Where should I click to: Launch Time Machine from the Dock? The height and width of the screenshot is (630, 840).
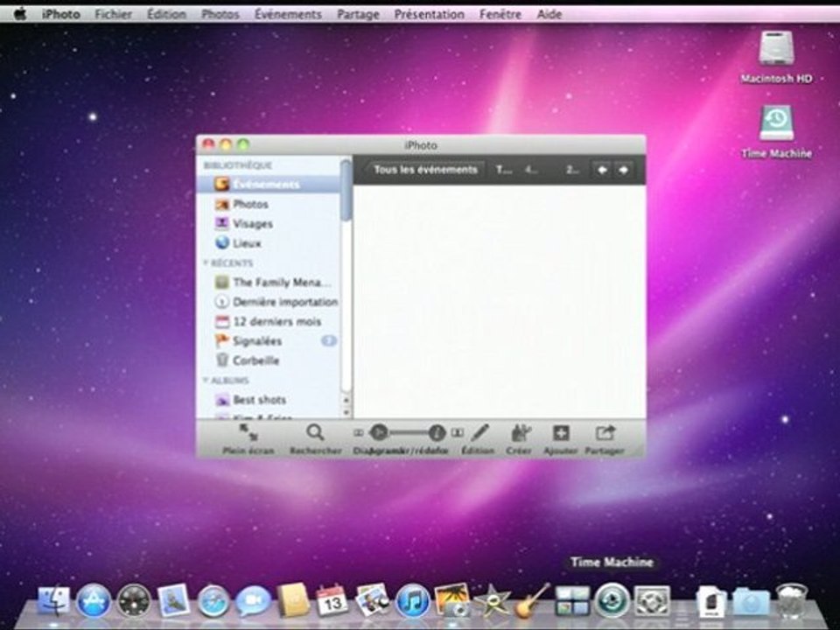click(x=612, y=601)
